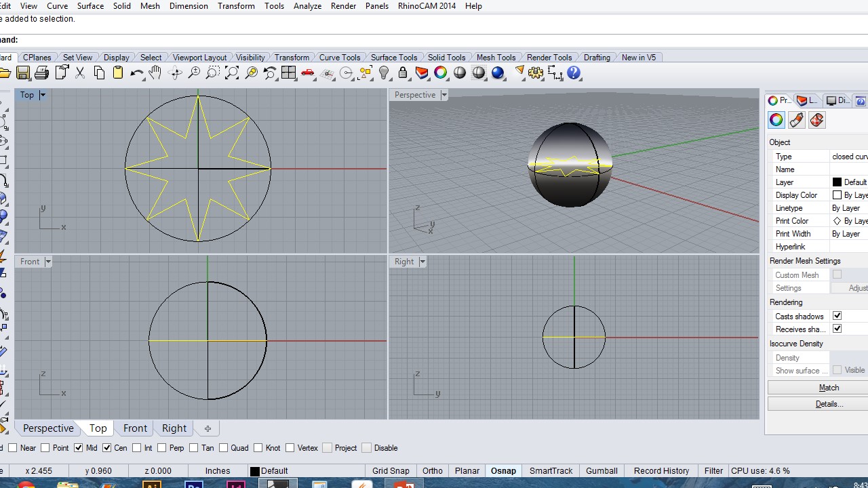Open the Edit Layers icon
This screenshot has width=868, height=488.
coord(422,73)
